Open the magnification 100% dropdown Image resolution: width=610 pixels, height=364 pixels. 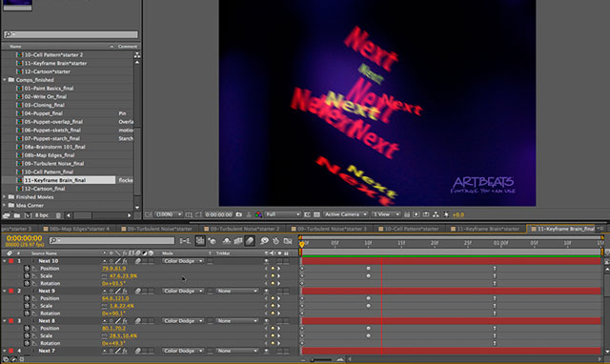(x=169, y=214)
